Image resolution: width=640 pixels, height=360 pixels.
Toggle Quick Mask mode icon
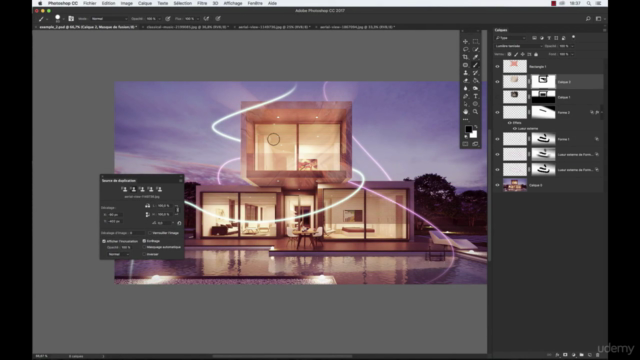click(465, 144)
